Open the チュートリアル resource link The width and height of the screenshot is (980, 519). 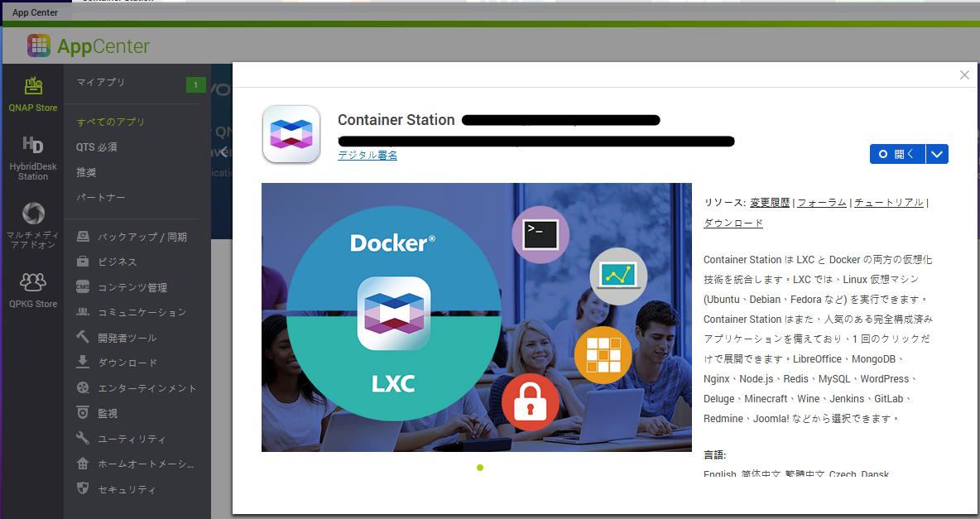tap(889, 203)
